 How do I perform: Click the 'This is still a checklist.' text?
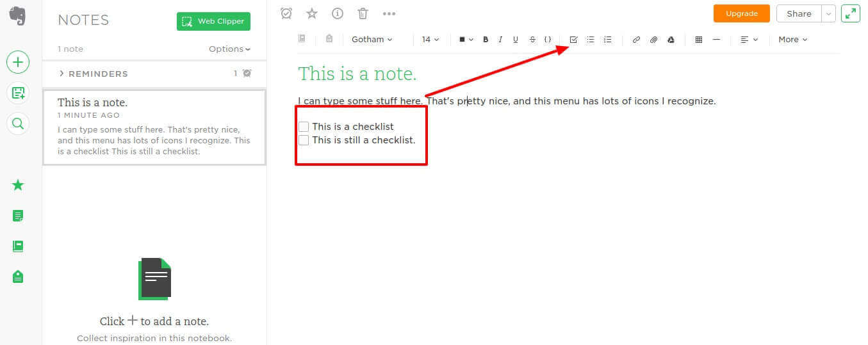pyautogui.click(x=364, y=140)
